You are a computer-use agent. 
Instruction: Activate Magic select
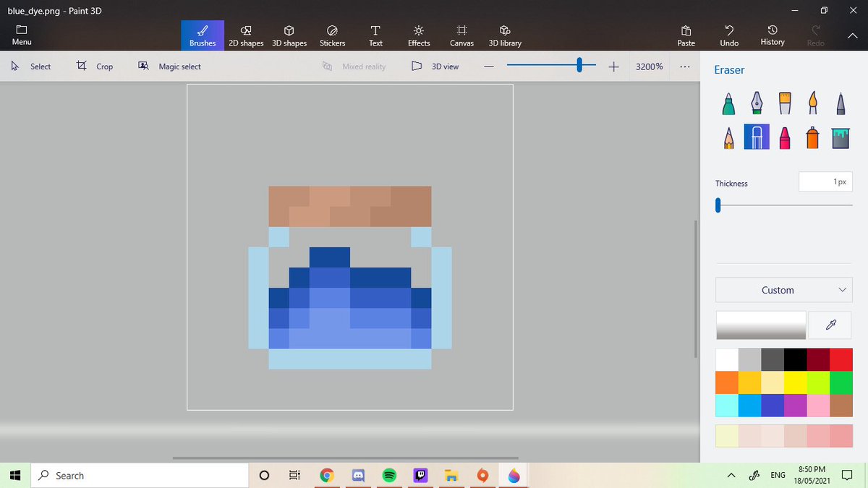coord(169,67)
